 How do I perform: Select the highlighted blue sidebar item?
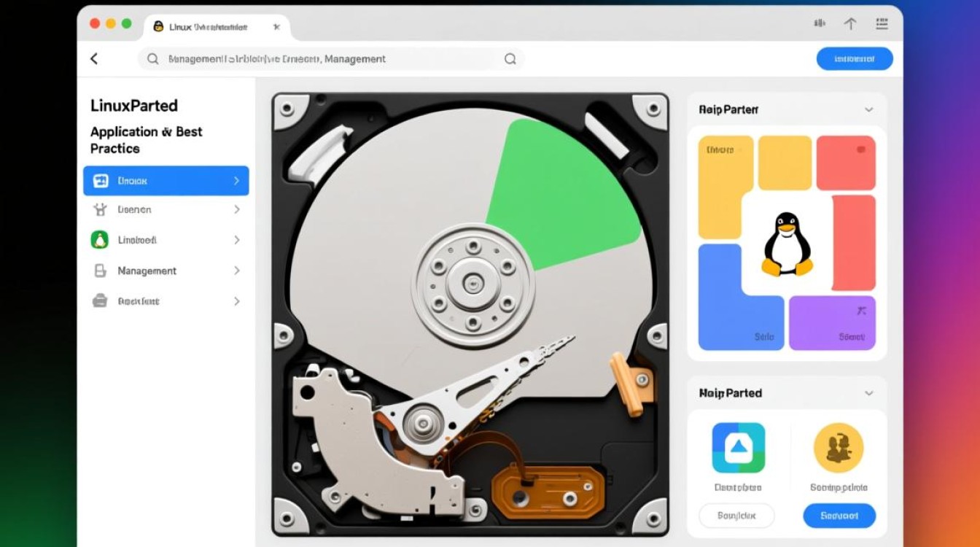166,181
